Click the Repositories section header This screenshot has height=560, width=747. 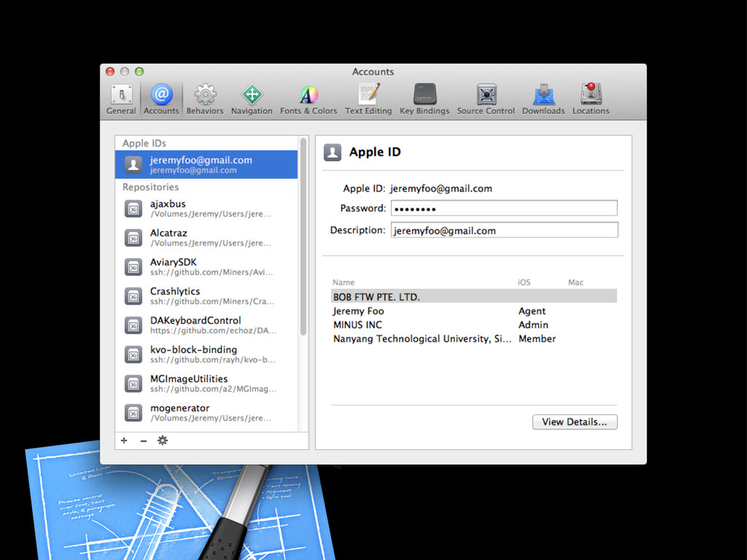(150, 187)
